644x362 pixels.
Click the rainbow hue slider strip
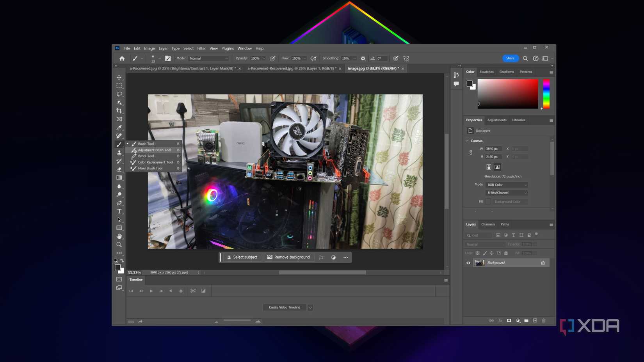click(x=546, y=94)
